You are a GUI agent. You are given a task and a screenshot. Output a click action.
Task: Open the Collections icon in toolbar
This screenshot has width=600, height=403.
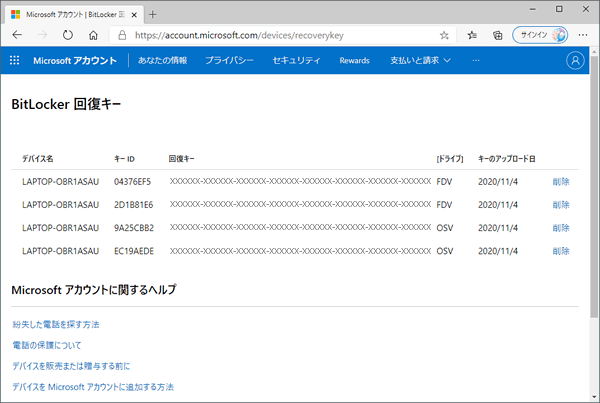coord(497,35)
